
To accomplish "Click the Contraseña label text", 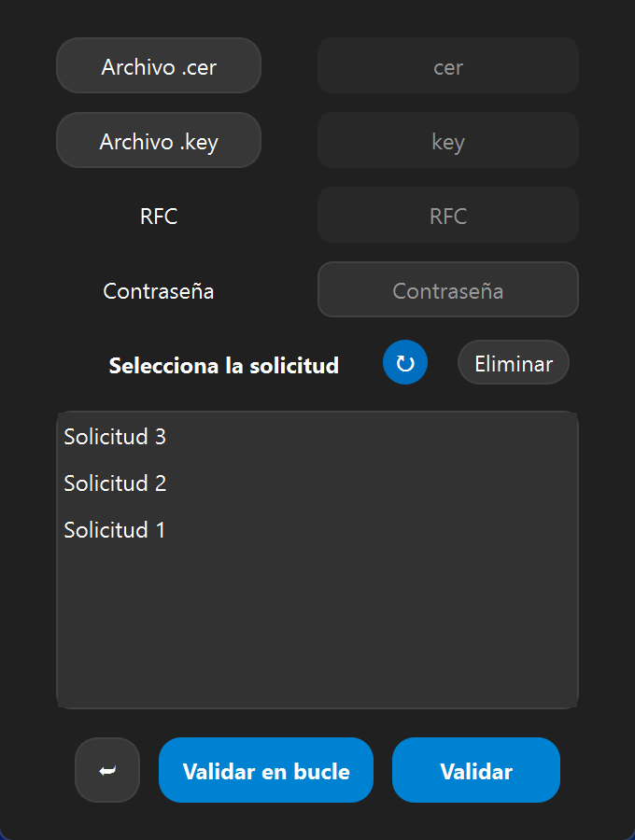I will click(x=158, y=290).
